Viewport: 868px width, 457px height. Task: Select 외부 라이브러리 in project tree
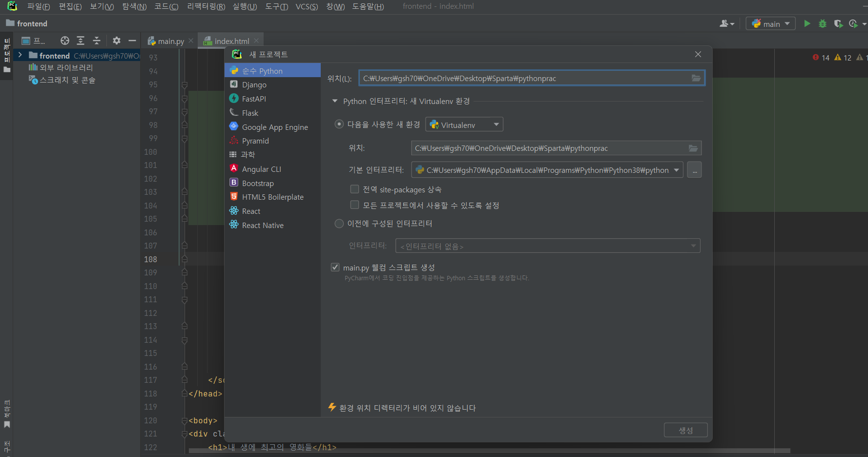(61, 67)
